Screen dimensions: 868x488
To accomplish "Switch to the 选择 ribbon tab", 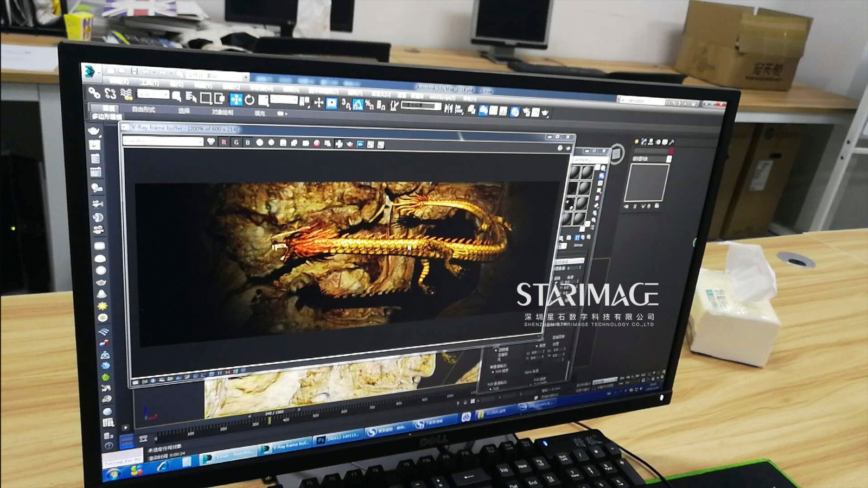I will point(184,111).
